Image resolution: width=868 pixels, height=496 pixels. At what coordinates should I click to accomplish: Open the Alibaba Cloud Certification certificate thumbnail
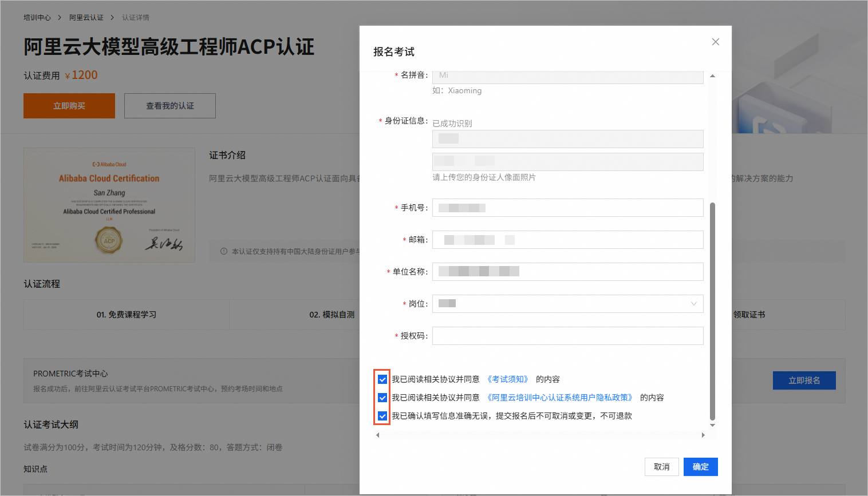pyautogui.click(x=109, y=205)
